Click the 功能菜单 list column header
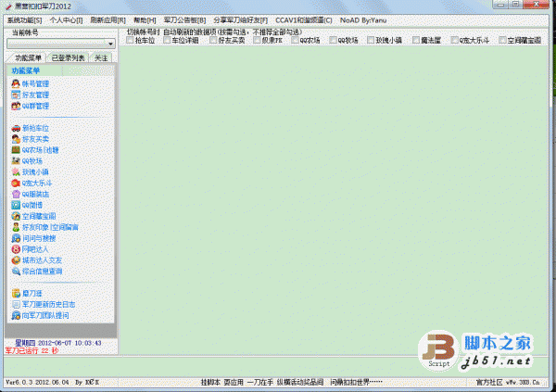This screenshot has height=392, width=556. (x=35, y=70)
